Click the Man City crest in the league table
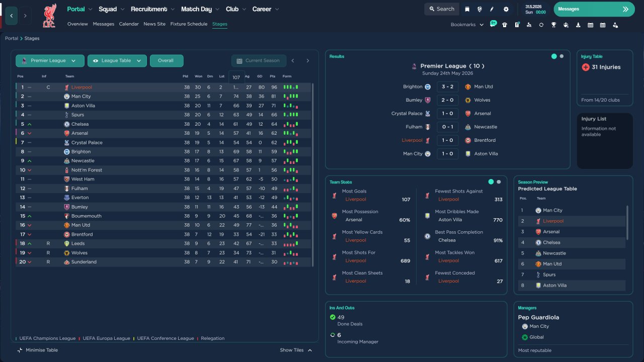This screenshot has width=644, height=362. (x=66, y=97)
